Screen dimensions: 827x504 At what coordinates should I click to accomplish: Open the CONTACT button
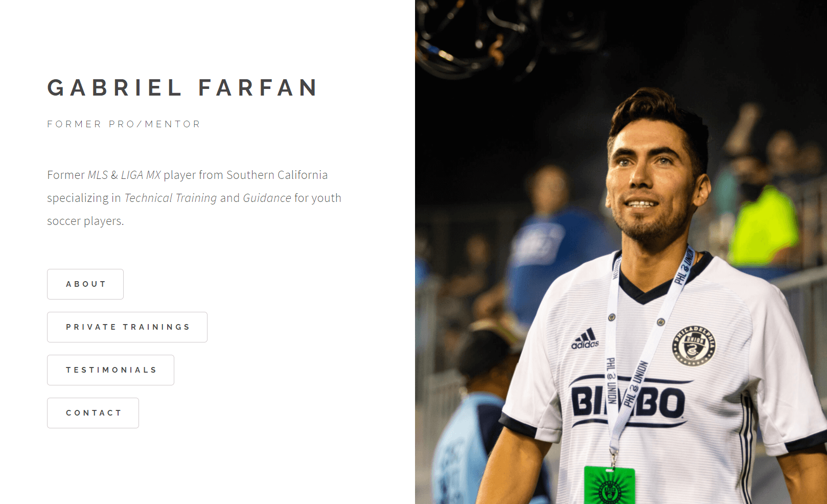coord(93,413)
